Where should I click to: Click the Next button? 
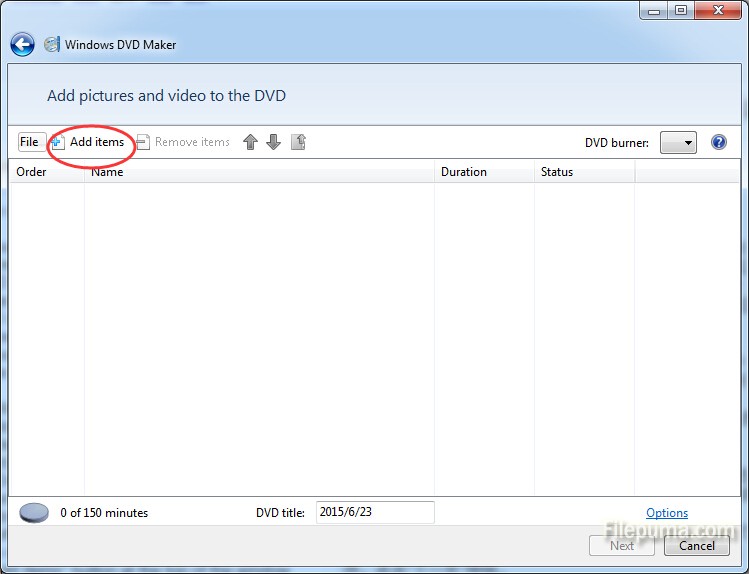click(622, 545)
